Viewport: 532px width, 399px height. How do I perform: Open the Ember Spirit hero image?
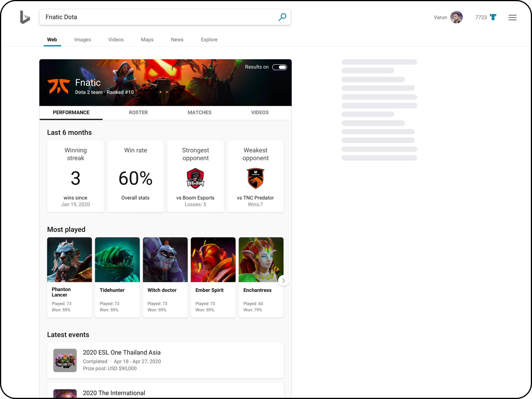coord(213,260)
